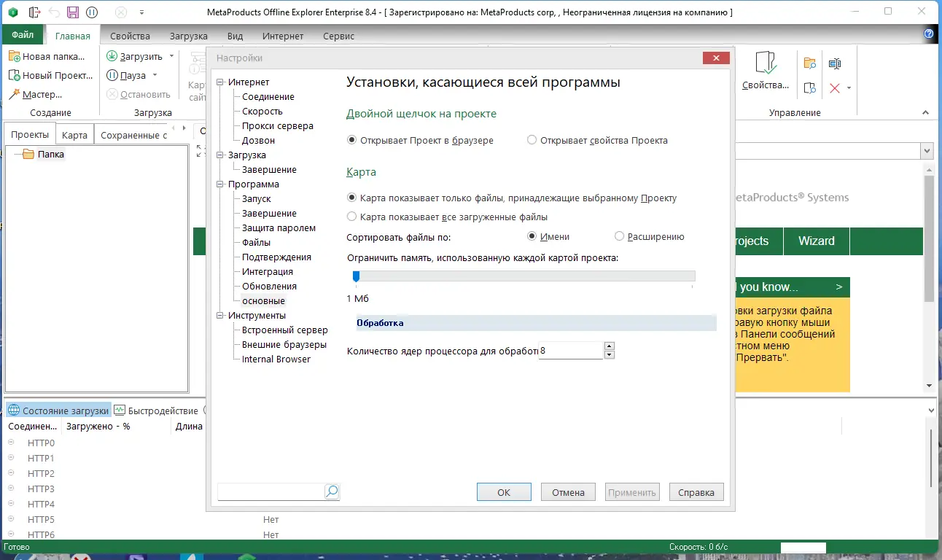Click the HTTP3 connection row
942x560 pixels.
coord(41,489)
